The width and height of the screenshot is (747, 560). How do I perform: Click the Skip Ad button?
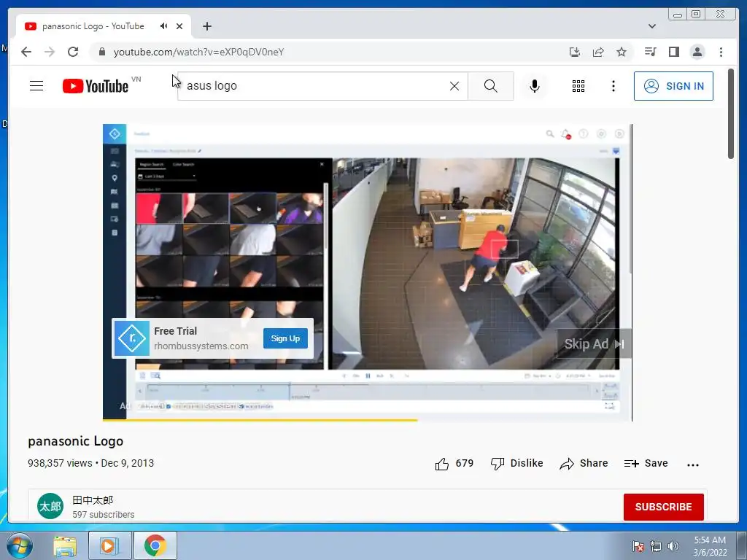[x=594, y=344]
